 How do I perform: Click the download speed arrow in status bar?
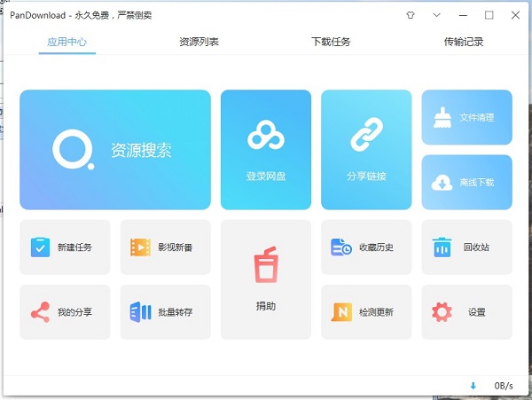(x=473, y=386)
